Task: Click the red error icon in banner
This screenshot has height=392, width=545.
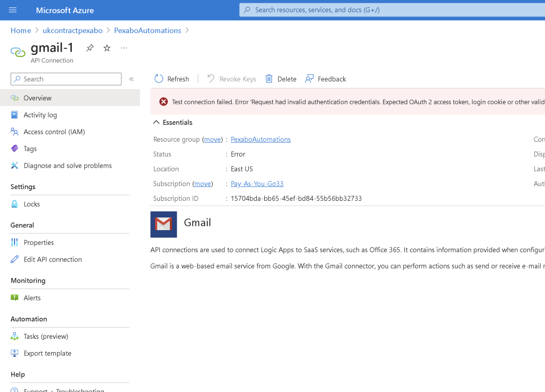Action: click(x=164, y=102)
